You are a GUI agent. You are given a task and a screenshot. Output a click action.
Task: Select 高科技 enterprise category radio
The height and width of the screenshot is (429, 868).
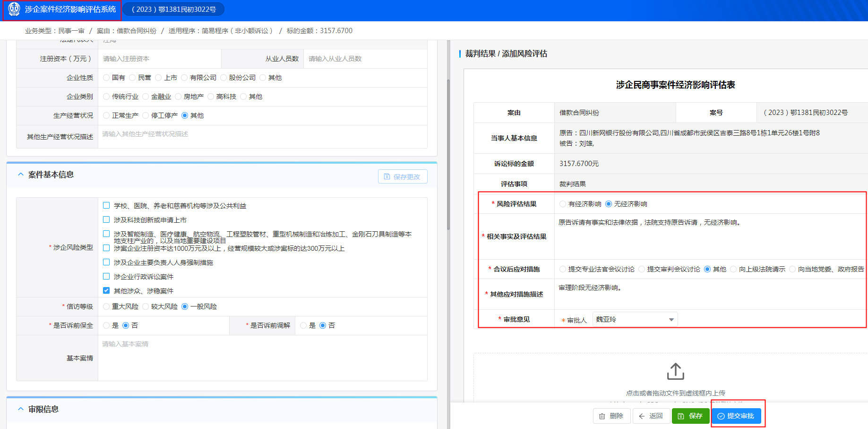tap(211, 96)
